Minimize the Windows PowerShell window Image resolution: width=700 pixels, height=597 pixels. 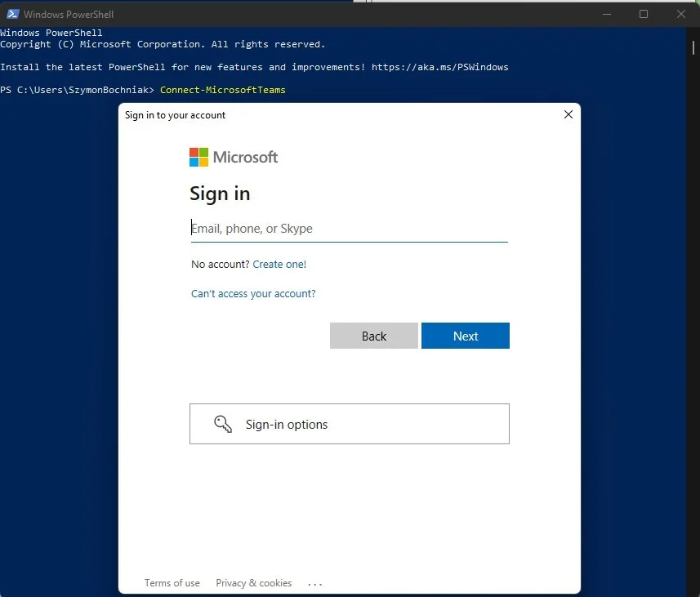605,14
